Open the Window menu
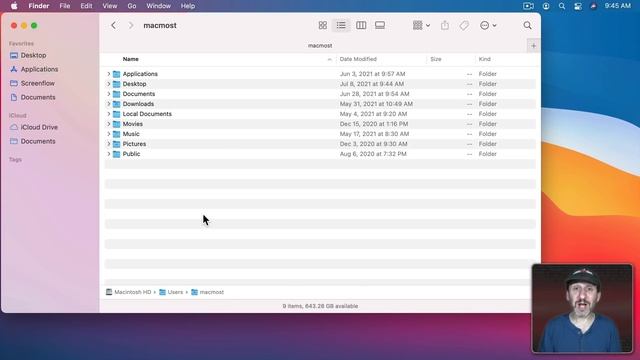 (158, 6)
